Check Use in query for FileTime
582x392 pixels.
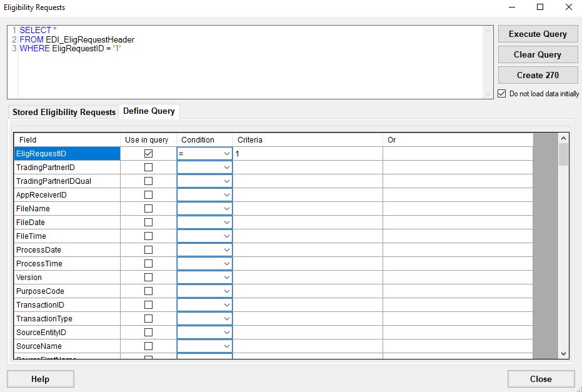pyautogui.click(x=149, y=236)
